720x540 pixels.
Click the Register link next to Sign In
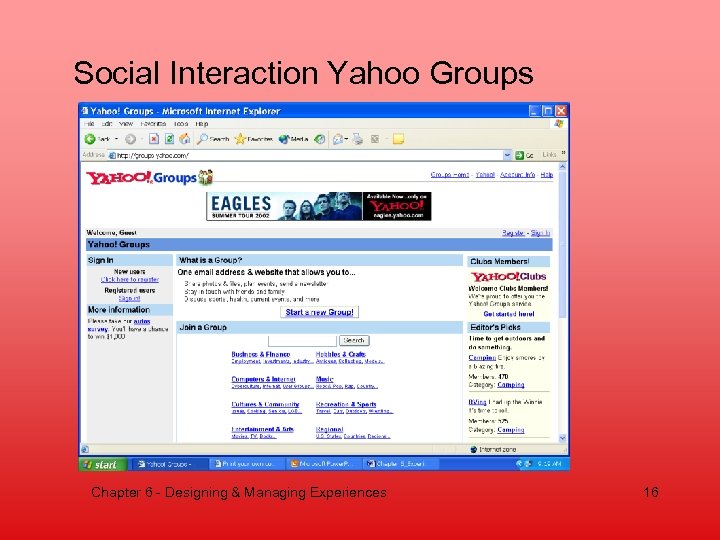[513, 233]
